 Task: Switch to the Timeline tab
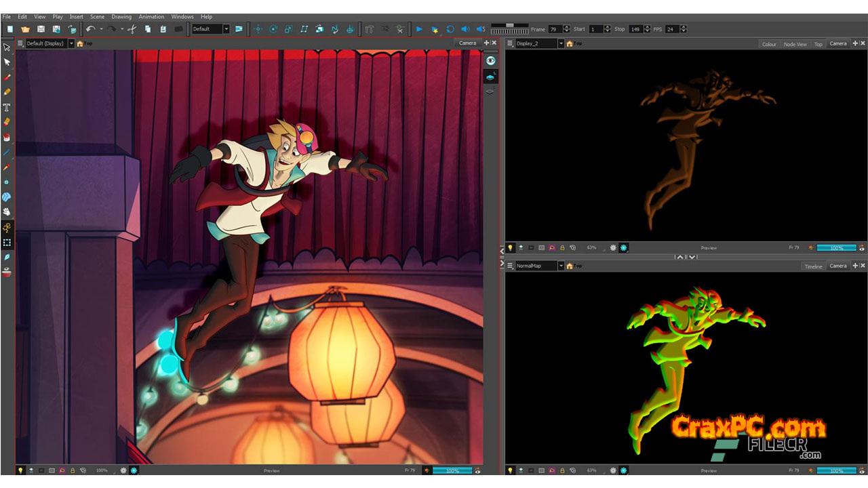point(813,266)
